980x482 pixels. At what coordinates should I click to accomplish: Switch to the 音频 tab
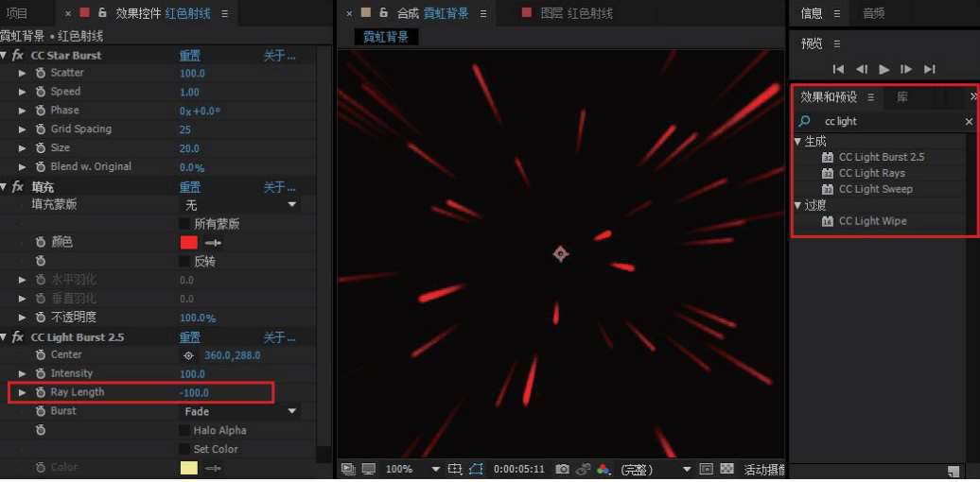coord(874,13)
